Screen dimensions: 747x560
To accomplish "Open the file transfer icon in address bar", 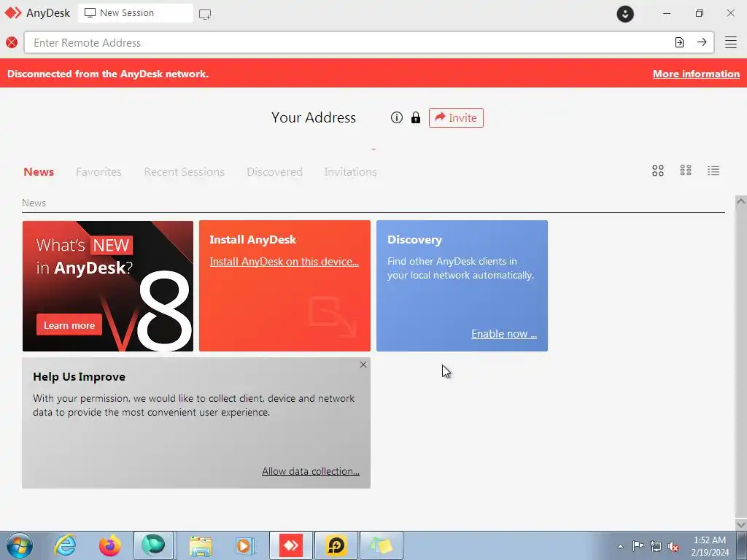I will [x=679, y=42].
